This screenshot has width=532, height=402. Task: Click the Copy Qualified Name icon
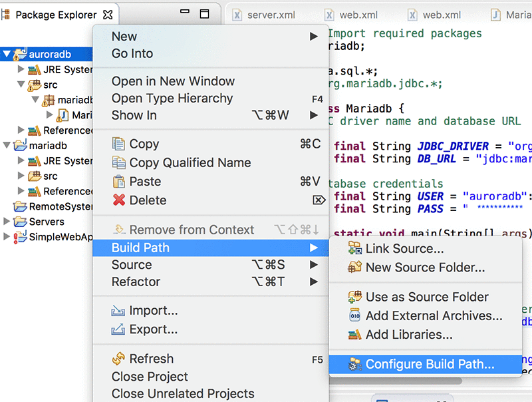[118, 162]
